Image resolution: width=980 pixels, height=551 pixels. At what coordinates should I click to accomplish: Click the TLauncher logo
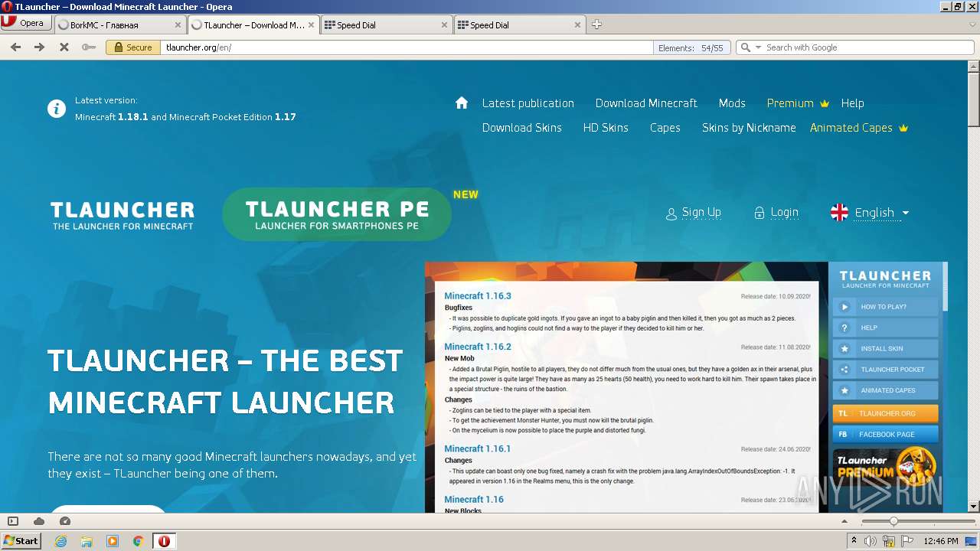pos(122,215)
